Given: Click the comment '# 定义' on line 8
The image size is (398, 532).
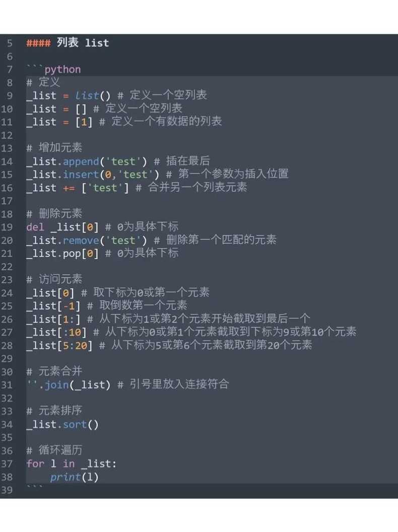Looking at the screenshot, I should [43, 82].
